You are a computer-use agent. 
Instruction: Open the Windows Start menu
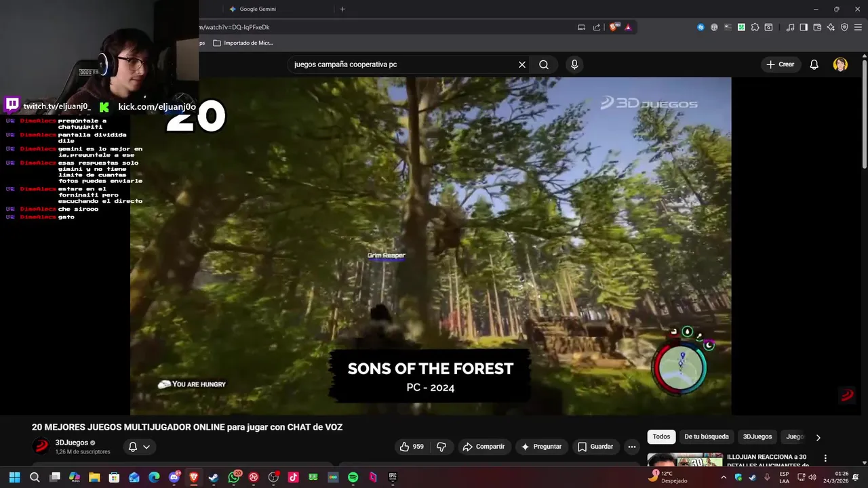click(14, 477)
